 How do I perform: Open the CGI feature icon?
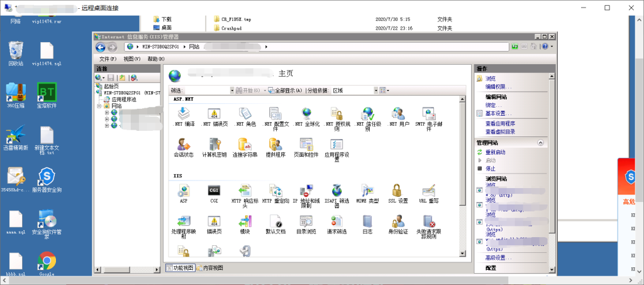[x=214, y=194]
